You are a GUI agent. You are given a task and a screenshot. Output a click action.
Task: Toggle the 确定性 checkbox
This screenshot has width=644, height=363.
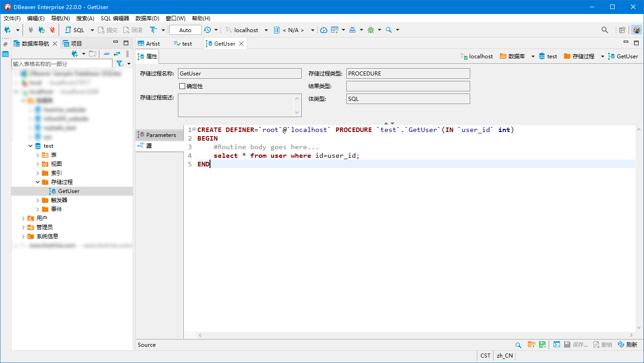click(182, 86)
